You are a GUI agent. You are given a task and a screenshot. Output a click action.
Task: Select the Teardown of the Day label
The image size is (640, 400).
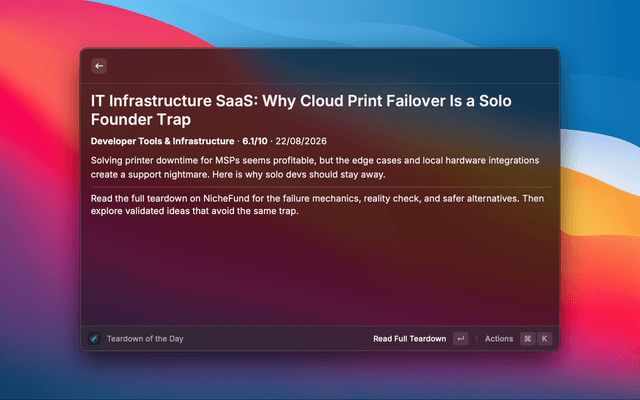(145, 339)
